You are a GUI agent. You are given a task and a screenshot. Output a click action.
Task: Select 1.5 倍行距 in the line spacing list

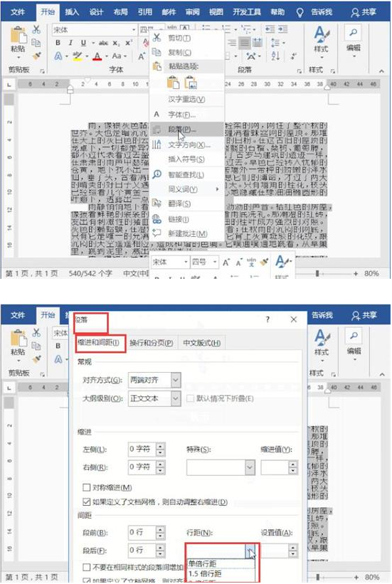(221, 573)
